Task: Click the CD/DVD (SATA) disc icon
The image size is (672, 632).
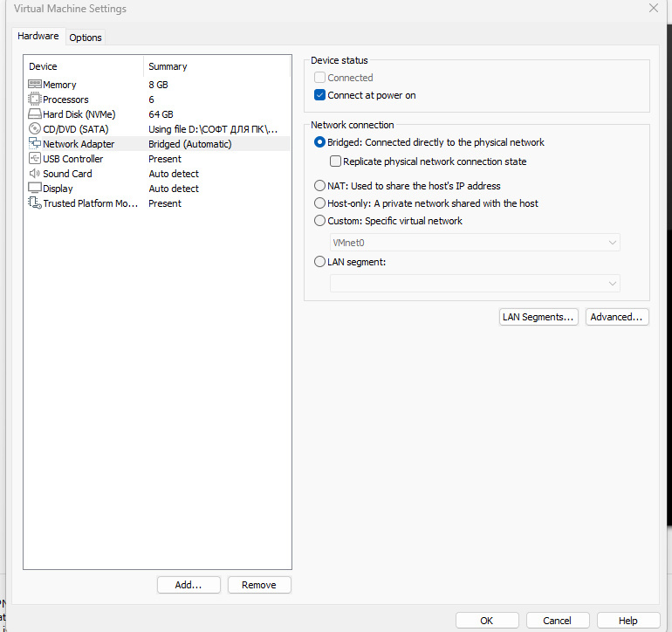Action: click(x=35, y=128)
